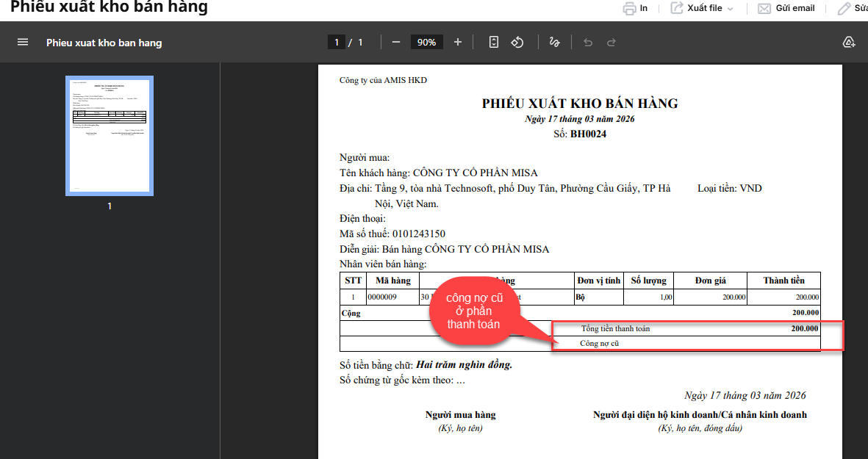Click the page number input field
The image size is (868, 459).
[x=336, y=43]
